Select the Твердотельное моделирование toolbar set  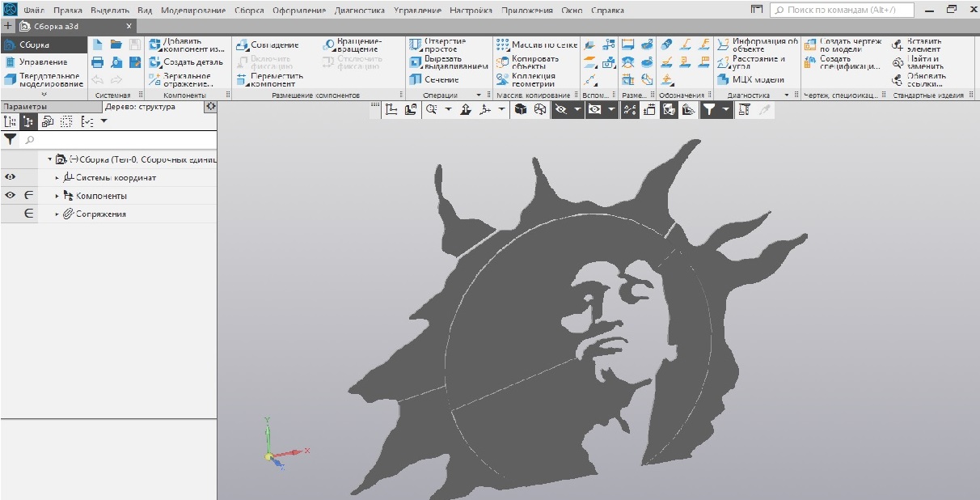coord(43,79)
